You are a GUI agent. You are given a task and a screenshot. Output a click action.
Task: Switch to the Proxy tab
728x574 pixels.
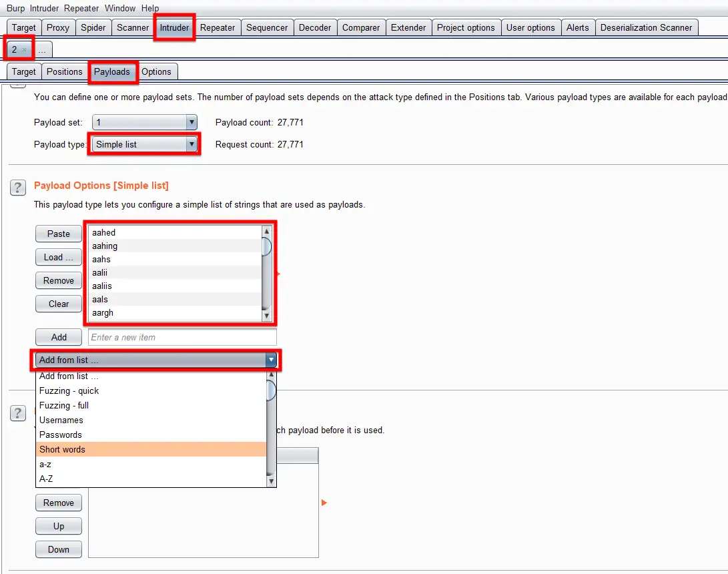coord(58,28)
